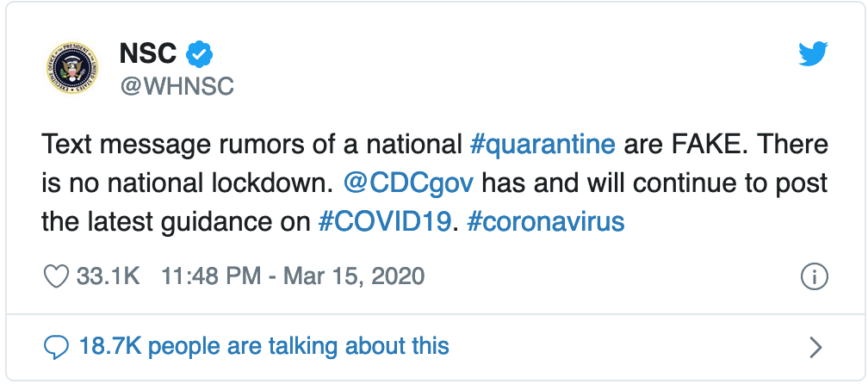The width and height of the screenshot is (868, 384).
Task: Click the phrase 'the latest guidance on'
Action: pos(176,222)
